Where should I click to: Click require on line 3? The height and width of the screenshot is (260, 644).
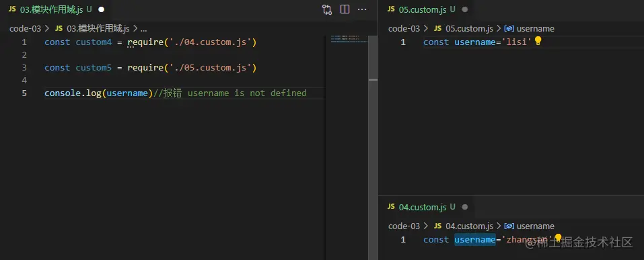145,68
